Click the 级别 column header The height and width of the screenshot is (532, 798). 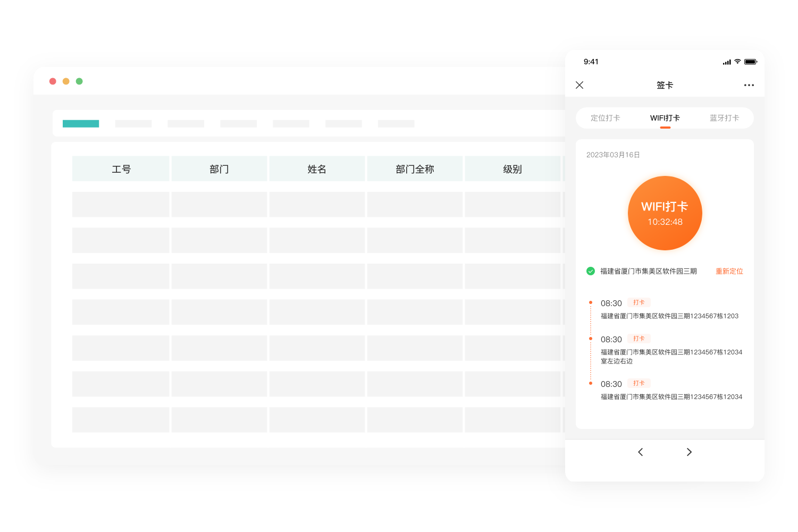[x=513, y=169]
